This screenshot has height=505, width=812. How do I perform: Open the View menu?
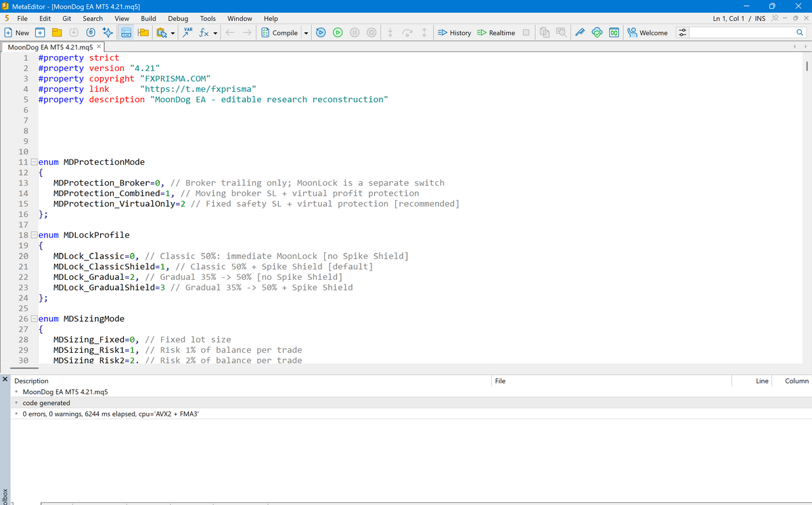pyautogui.click(x=122, y=18)
